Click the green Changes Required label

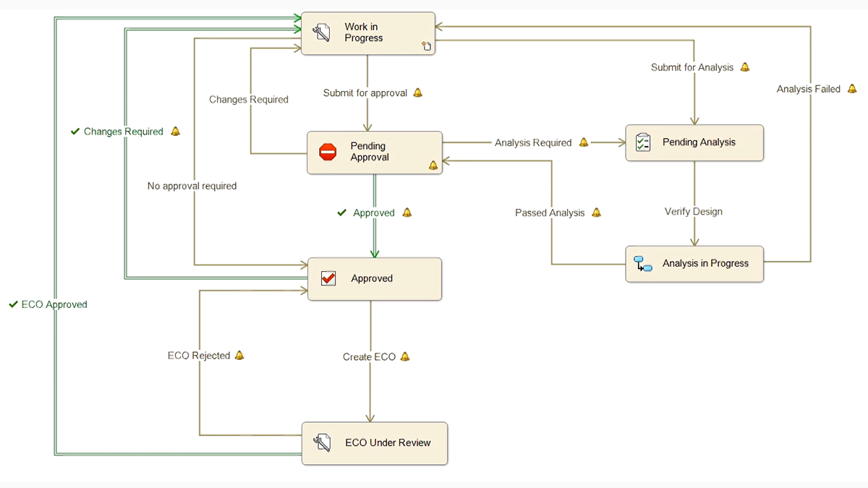pos(124,132)
